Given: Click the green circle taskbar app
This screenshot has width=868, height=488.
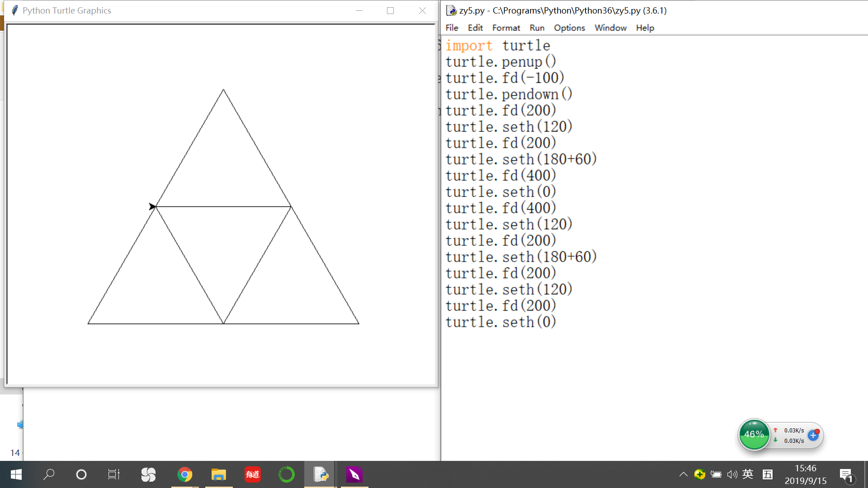Looking at the screenshot, I should click(286, 474).
